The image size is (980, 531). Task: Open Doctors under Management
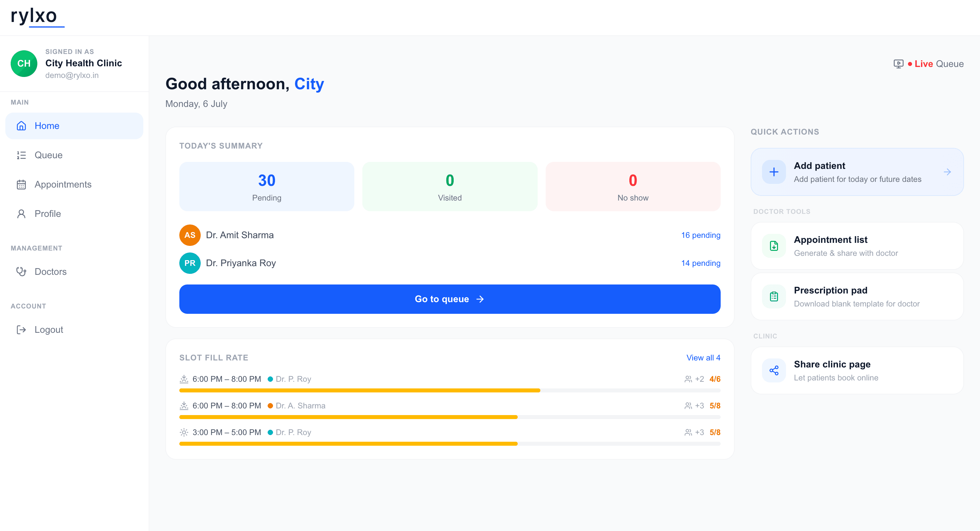click(x=74, y=271)
